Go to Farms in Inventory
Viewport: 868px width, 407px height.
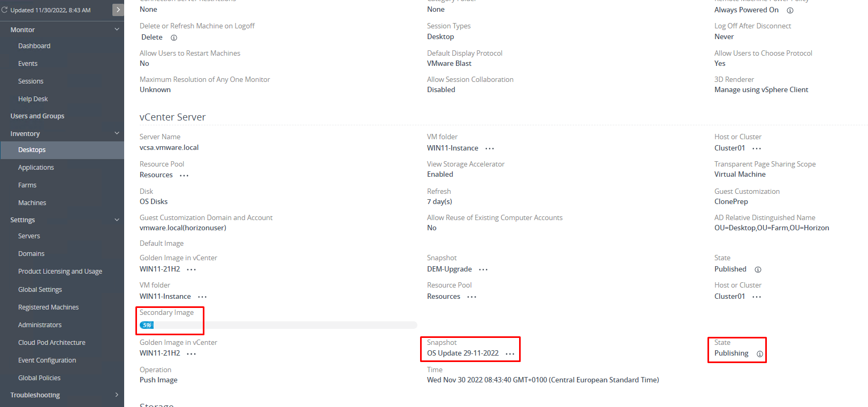tap(27, 185)
